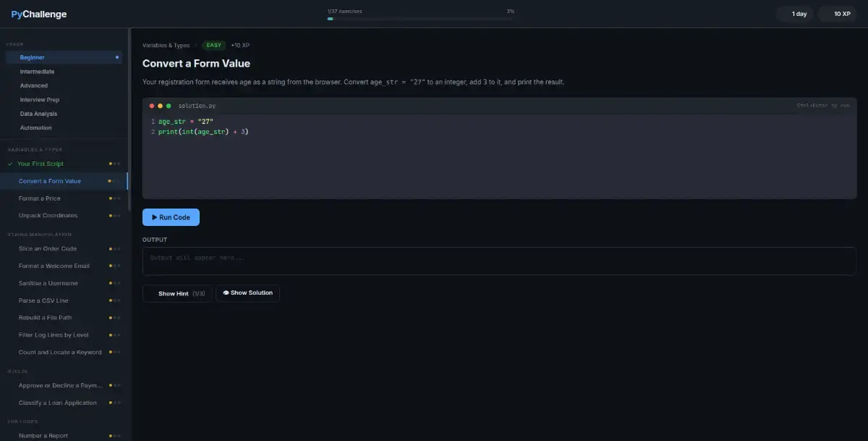Click the +10 XP reward label

click(240, 45)
